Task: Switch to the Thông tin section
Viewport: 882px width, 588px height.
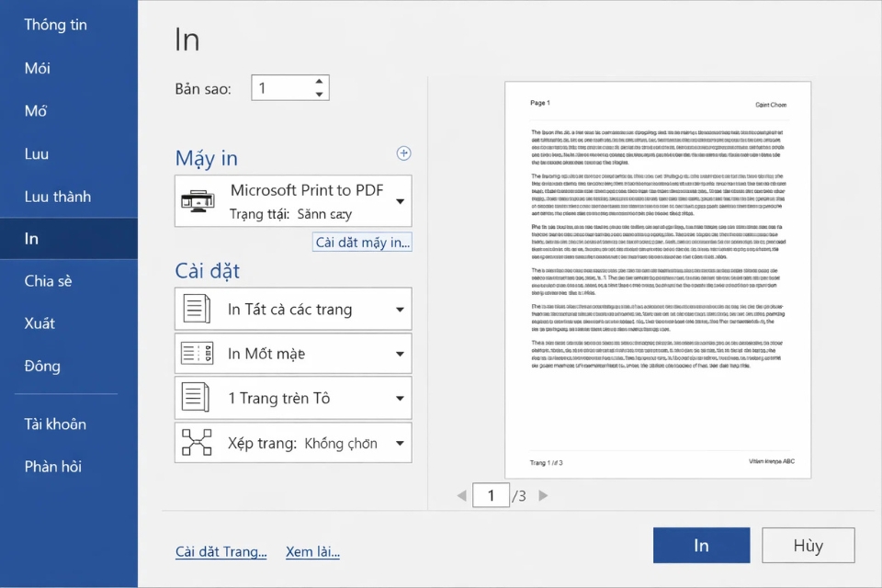Action: click(55, 25)
